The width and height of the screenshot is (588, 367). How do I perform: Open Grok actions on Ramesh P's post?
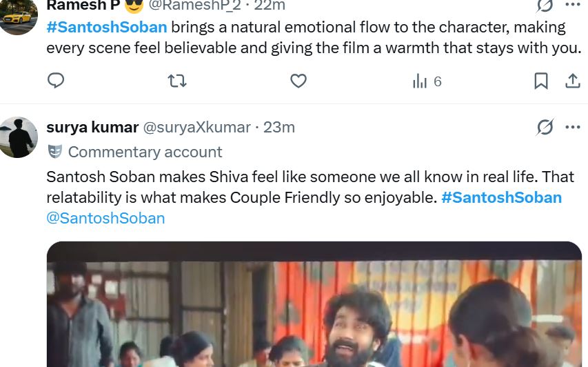coord(545,6)
